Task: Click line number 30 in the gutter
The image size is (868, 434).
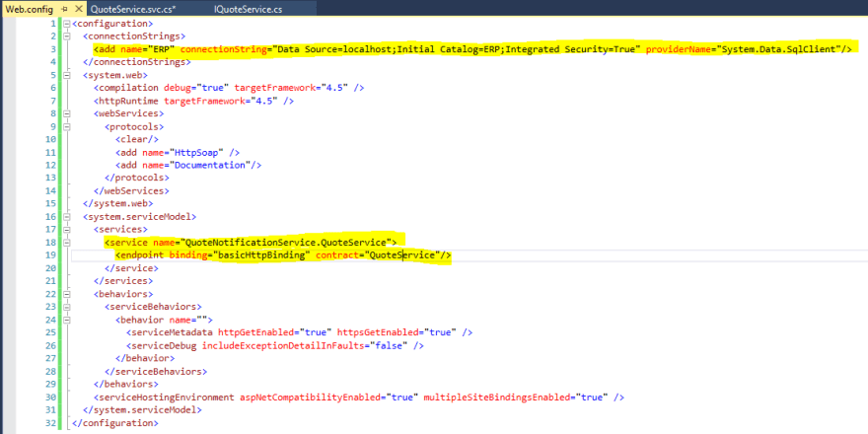Action: click(51, 397)
